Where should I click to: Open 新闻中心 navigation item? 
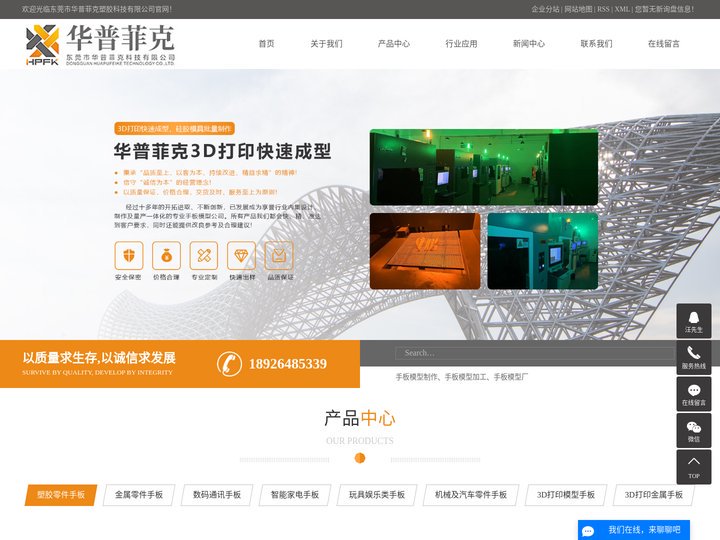[529, 44]
